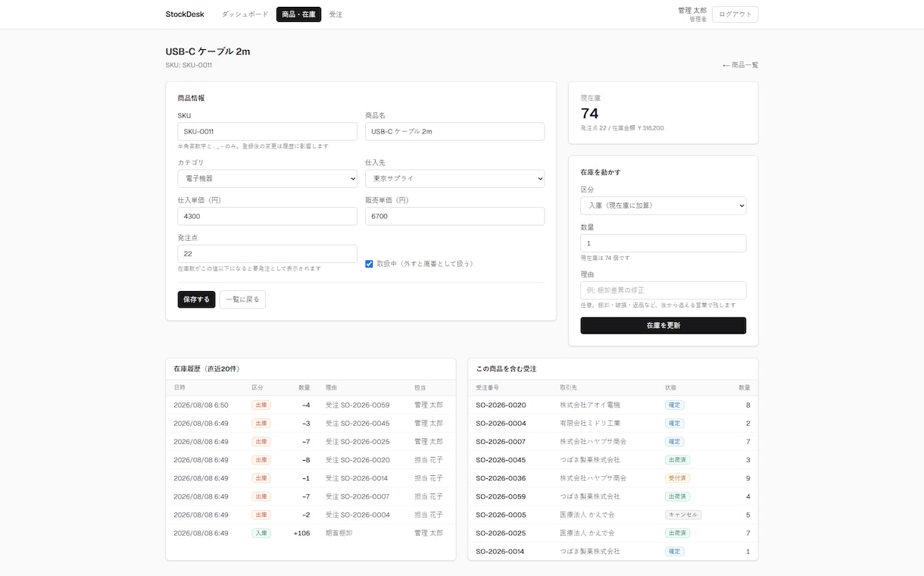Click the 入庫 badge in stock history
Viewport: 924px width, 576px height.
(x=261, y=533)
